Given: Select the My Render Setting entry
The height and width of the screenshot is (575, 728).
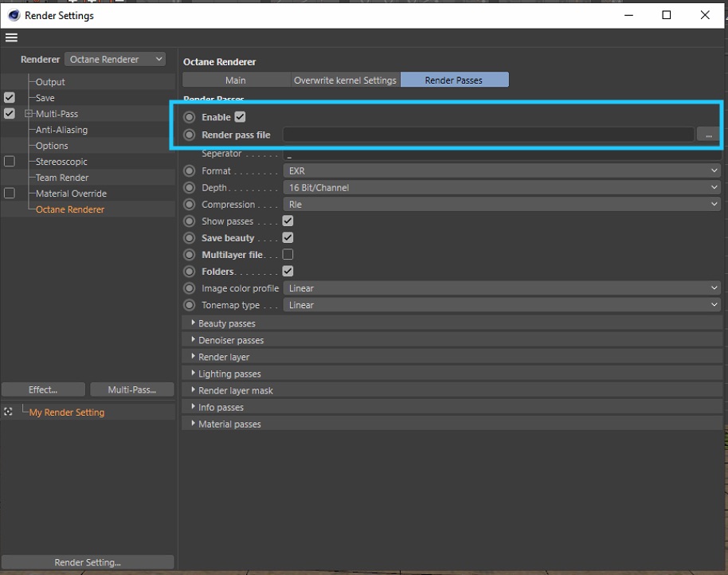Looking at the screenshot, I should (x=67, y=412).
